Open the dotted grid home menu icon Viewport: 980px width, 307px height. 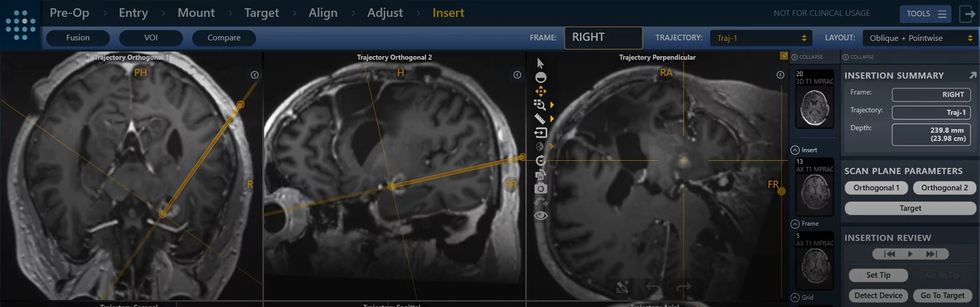(x=21, y=25)
